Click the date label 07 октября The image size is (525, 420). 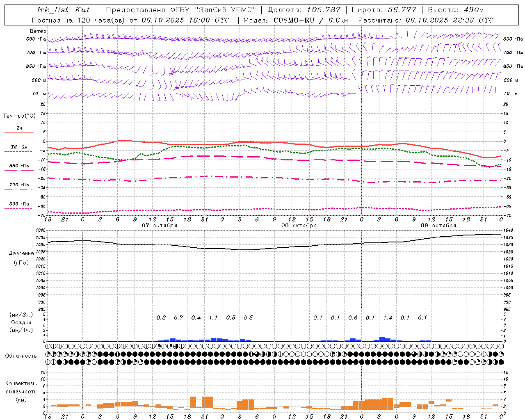point(160,226)
